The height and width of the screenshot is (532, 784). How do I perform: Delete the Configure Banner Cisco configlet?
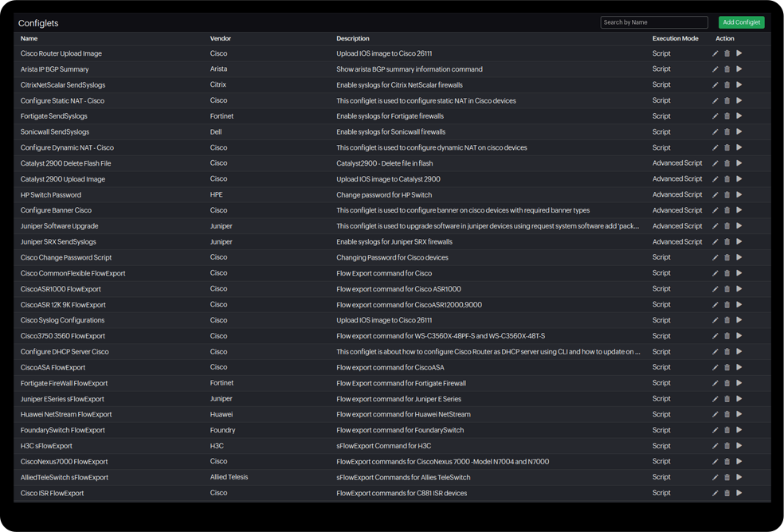coord(727,210)
